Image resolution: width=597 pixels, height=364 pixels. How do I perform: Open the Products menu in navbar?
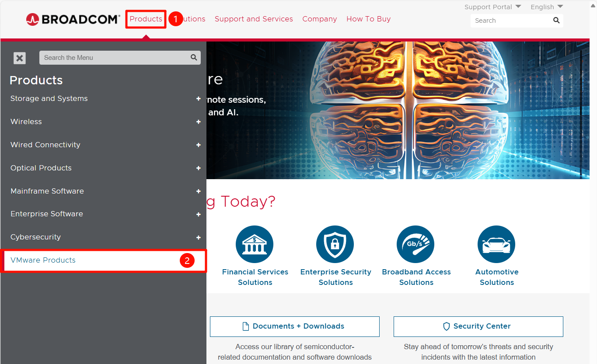(146, 19)
